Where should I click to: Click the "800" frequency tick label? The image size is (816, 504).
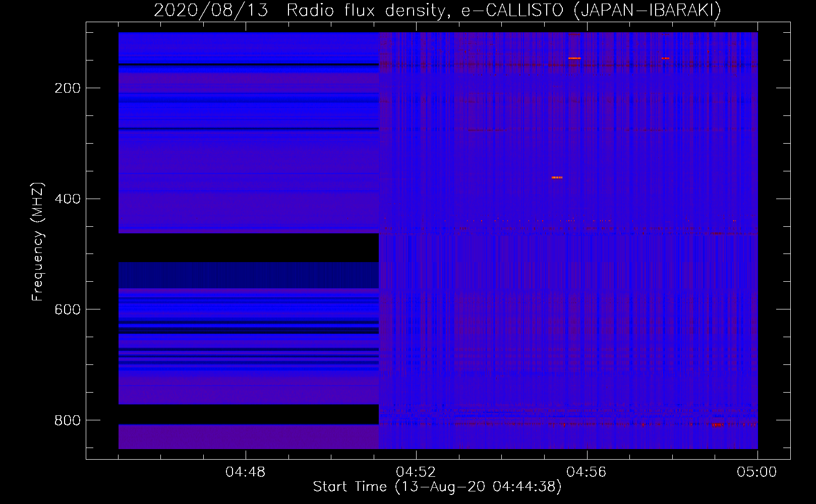click(x=68, y=420)
